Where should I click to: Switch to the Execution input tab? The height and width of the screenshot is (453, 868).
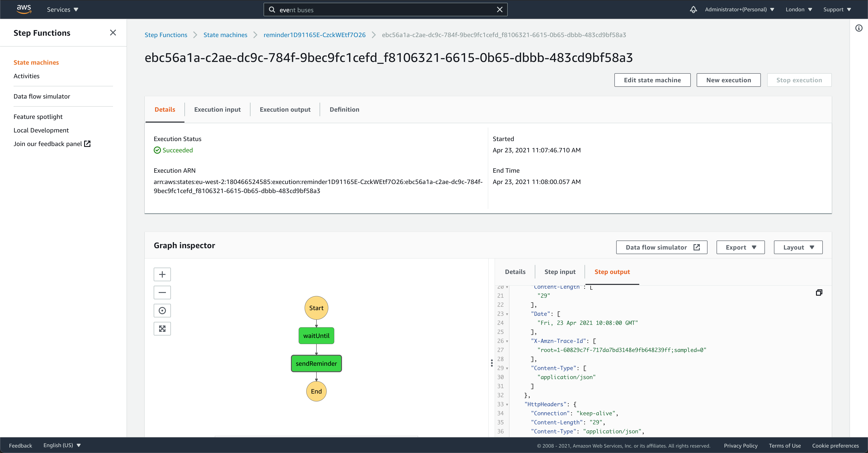tap(217, 109)
